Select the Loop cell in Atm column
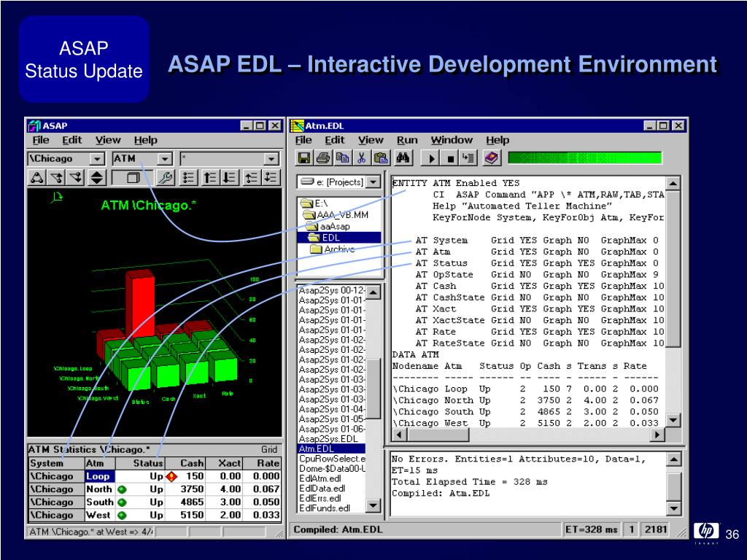Screen dimensions: 747x560 pyautogui.click(x=100, y=476)
